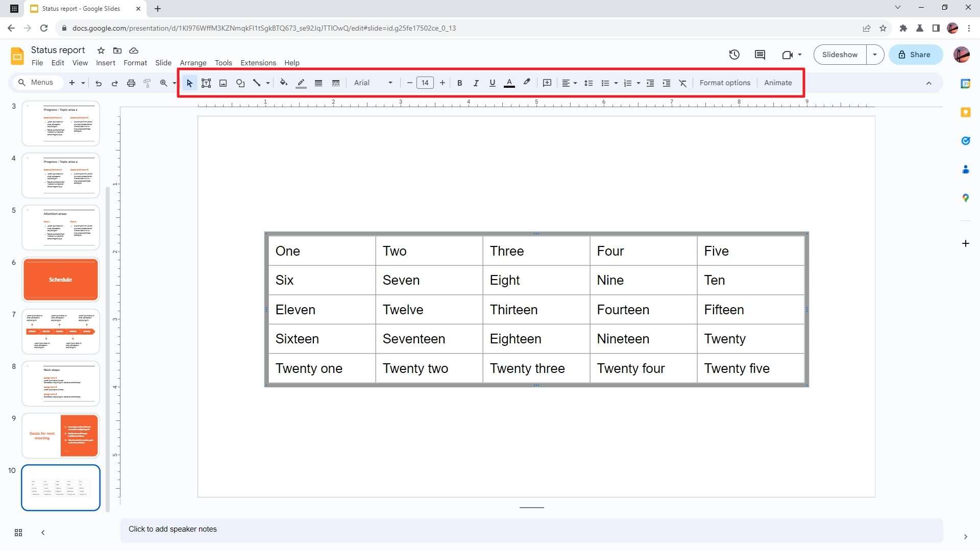The image size is (980, 551).
Task: Toggle underline formatting
Action: pos(492,83)
